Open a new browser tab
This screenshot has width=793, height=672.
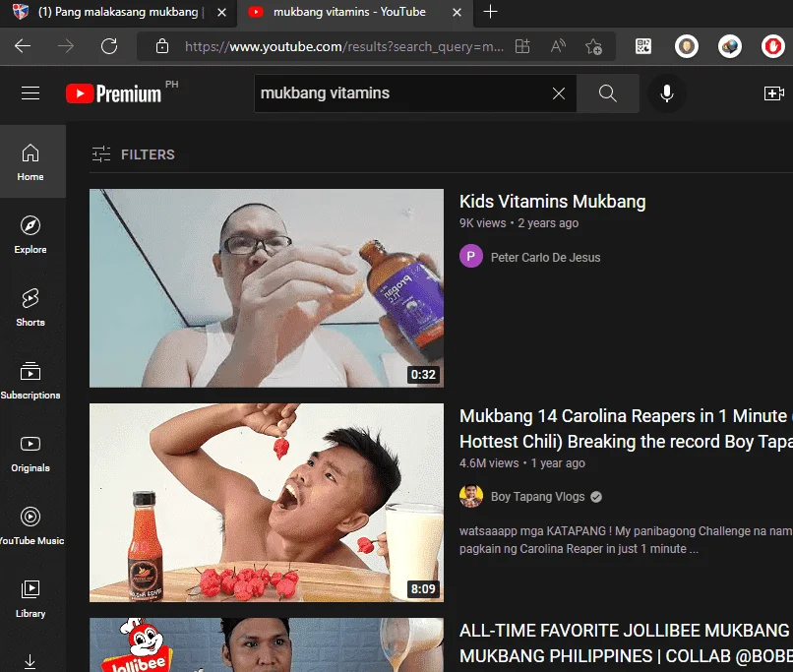pos(490,12)
